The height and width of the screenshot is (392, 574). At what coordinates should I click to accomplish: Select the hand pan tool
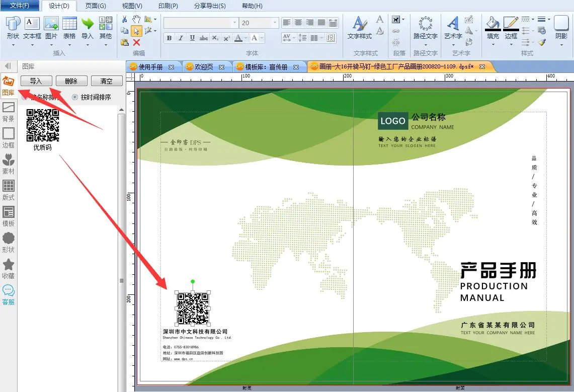pos(136,19)
